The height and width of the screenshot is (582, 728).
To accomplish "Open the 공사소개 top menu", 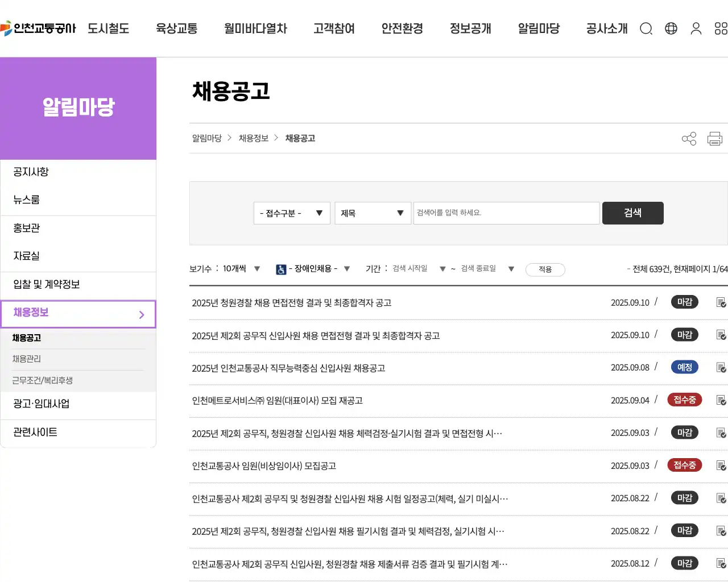I will click(x=607, y=28).
